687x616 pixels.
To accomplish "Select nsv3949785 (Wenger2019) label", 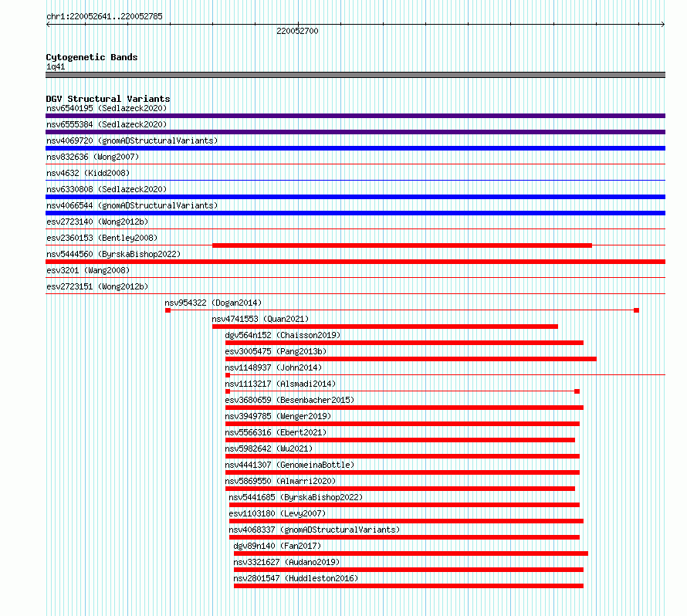I will (278, 416).
